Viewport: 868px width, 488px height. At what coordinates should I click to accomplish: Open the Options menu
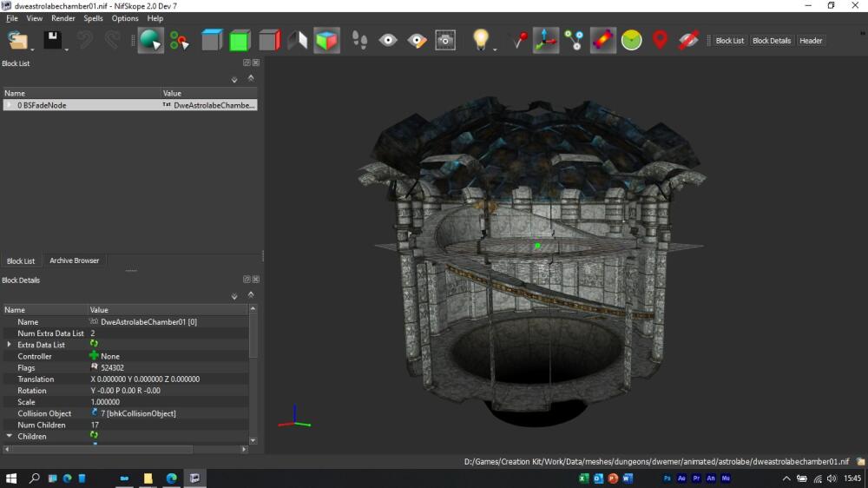pos(125,18)
